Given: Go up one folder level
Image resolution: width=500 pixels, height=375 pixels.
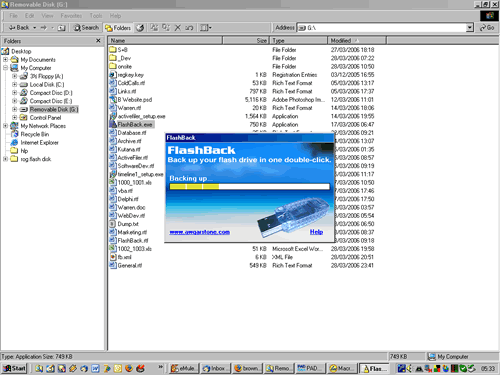Looking at the screenshot, I should coord(61,28).
